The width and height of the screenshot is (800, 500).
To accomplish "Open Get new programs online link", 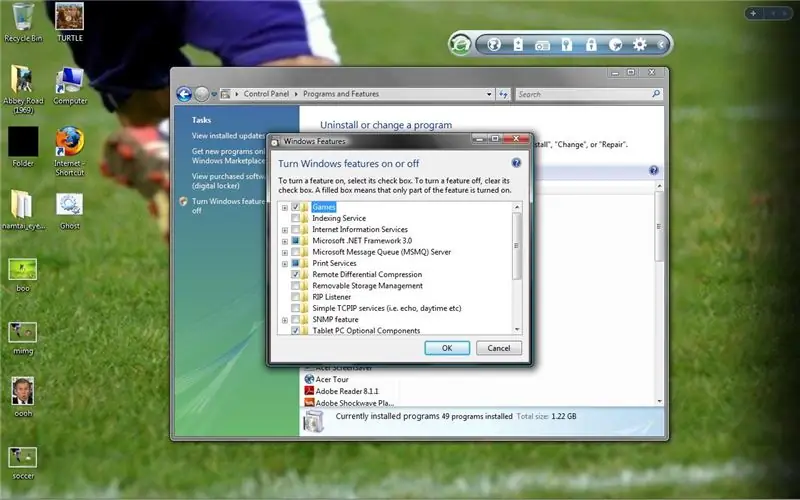I will [228, 156].
